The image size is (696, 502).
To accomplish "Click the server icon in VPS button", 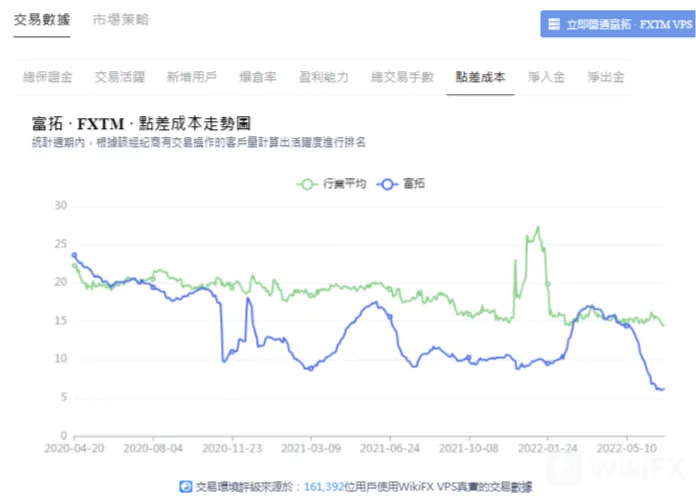I will tap(554, 24).
